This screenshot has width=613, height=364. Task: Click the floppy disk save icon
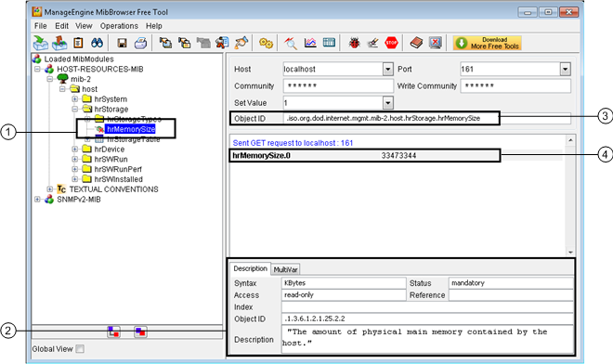click(x=122, y=43)
